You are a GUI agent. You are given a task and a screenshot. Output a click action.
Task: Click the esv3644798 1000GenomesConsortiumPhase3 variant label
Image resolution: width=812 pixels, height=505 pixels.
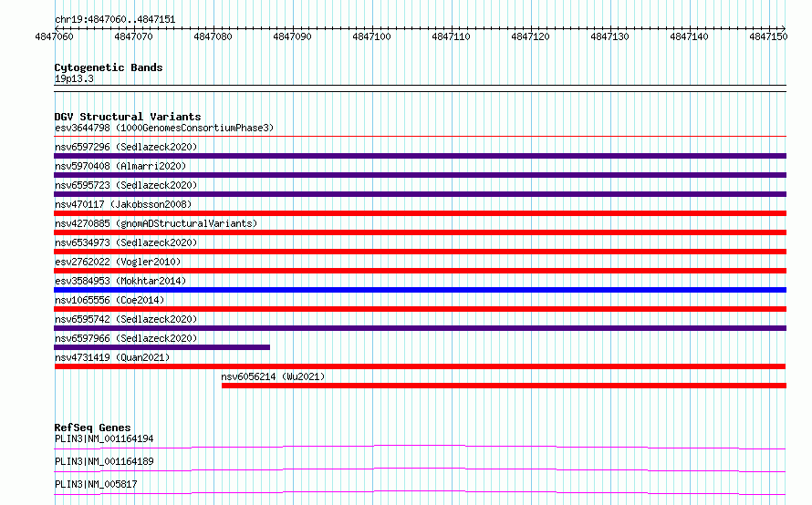[x=164, y=128]
